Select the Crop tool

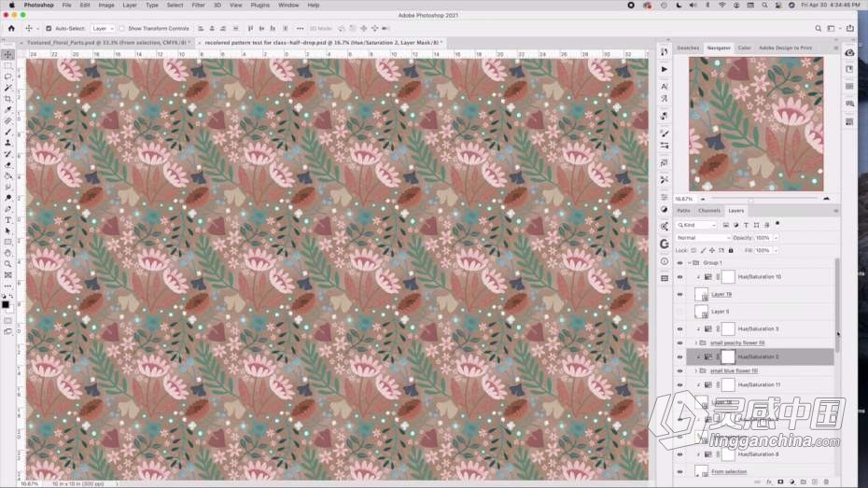tap(7, 99)
